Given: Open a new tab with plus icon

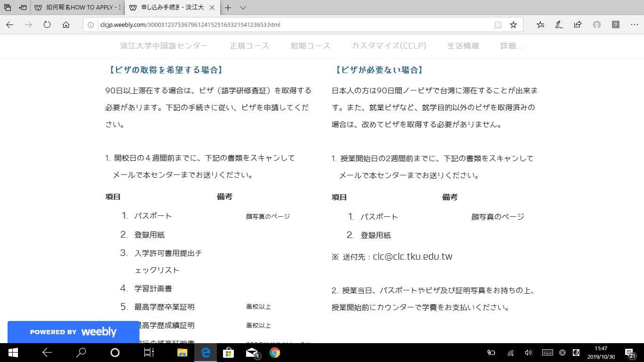Looking at the screenshot, I should 228,8.
